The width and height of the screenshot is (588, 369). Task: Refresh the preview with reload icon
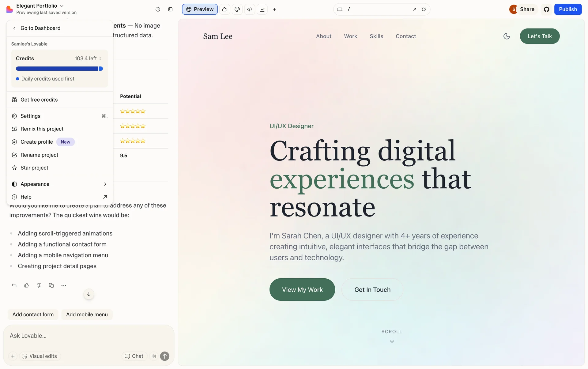click(424, 9)
